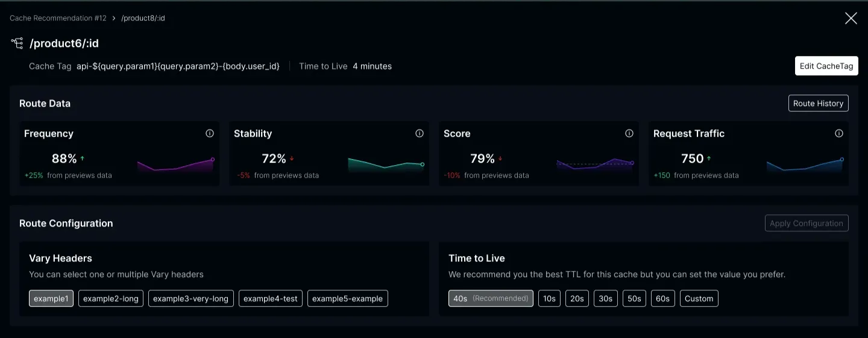Choose the 10s Time to Live option
The width and height of the screenshot is (868, 338).
click(x=549, y=298)
